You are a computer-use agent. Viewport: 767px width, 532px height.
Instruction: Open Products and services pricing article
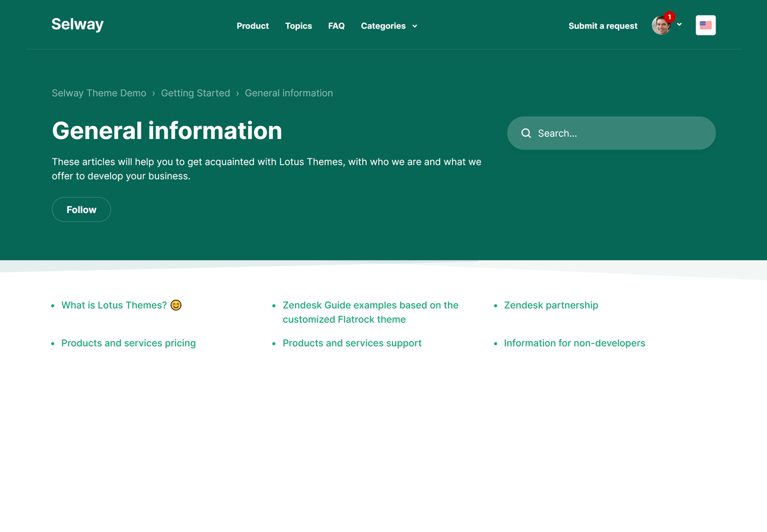coord(128,343)
